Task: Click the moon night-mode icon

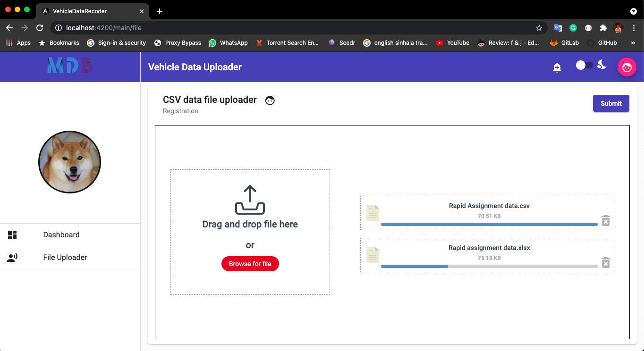Action: pos(602,65)
